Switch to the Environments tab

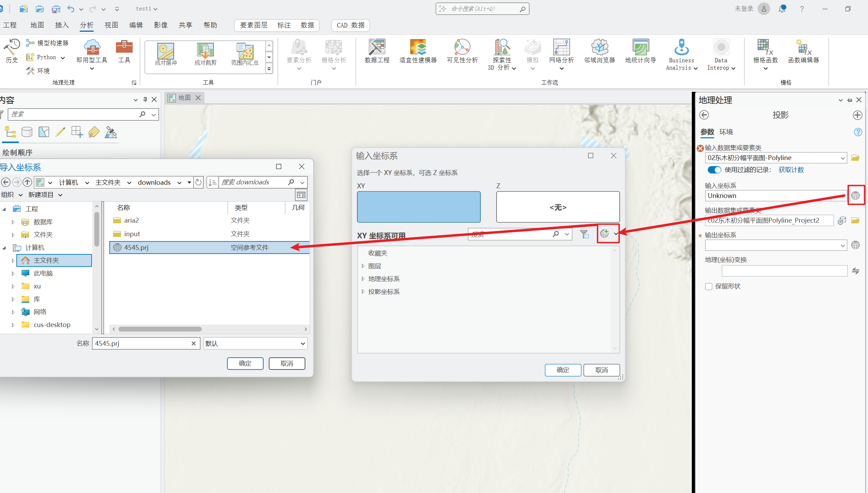pos(726,132)
